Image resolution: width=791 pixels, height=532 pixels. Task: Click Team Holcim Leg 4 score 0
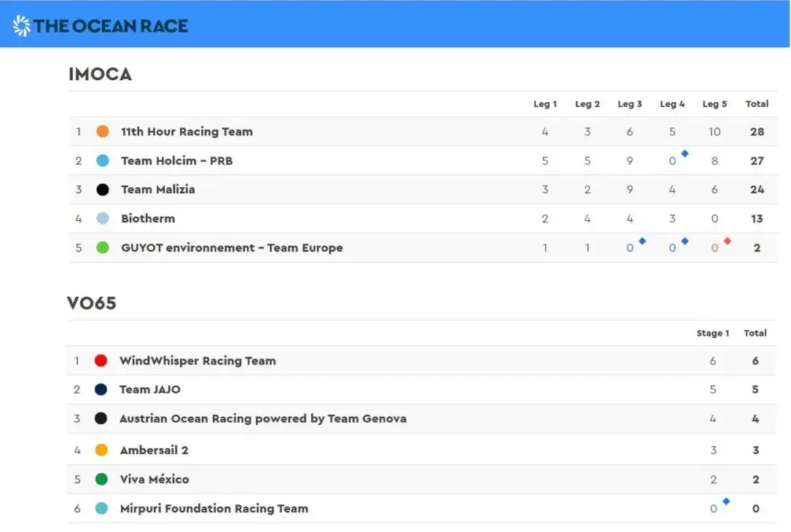click(672, 161)
